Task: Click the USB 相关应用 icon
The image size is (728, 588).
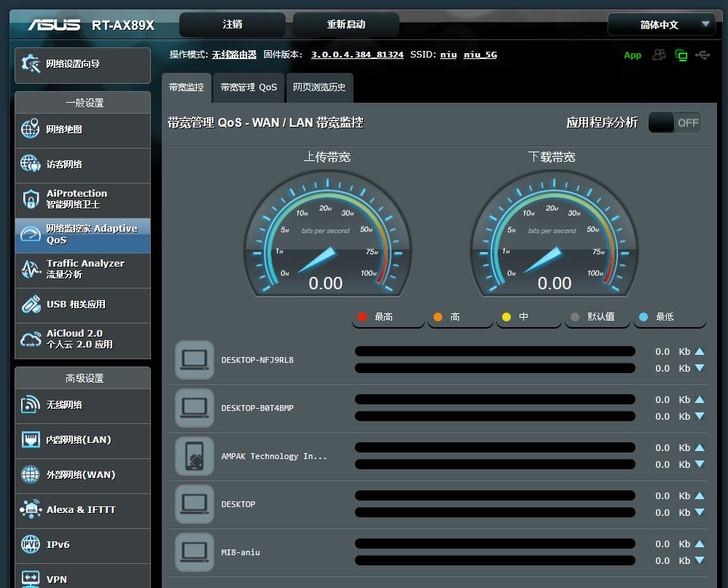Action: point(31,304)
